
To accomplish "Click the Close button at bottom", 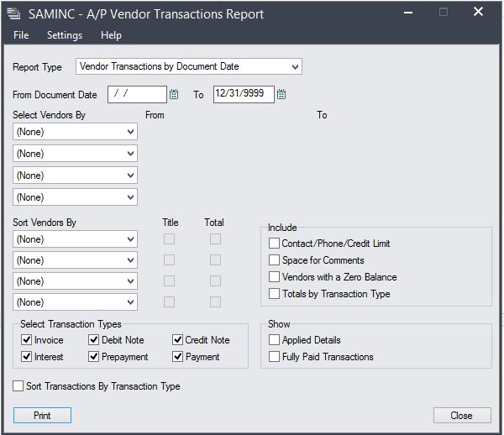I will (x=462, y=416).
